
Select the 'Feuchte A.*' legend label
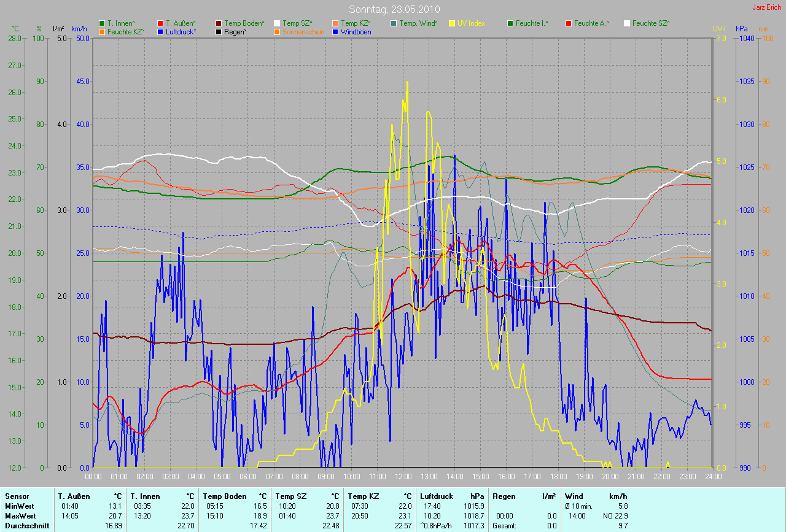point(591,23)
